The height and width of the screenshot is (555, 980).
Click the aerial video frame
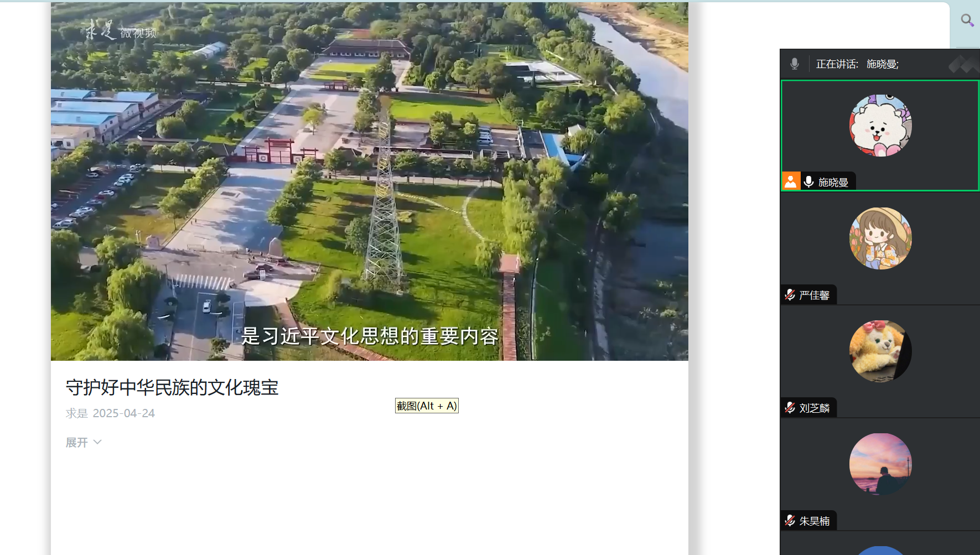tap(369, 181)
